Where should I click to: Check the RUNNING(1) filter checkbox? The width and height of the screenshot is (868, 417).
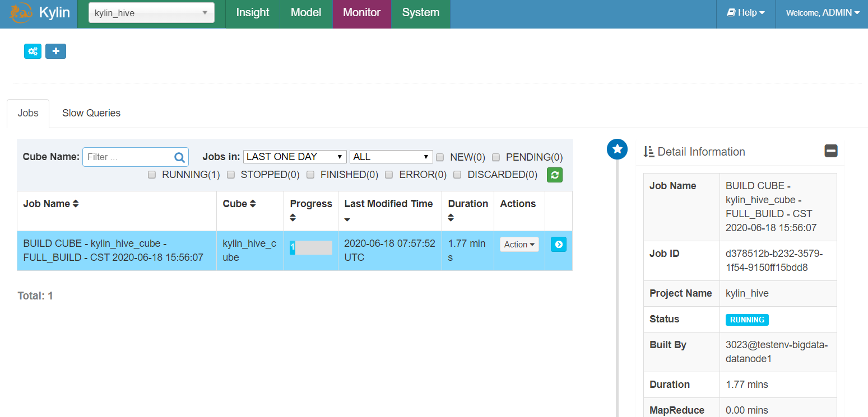(x=152, y=175)
